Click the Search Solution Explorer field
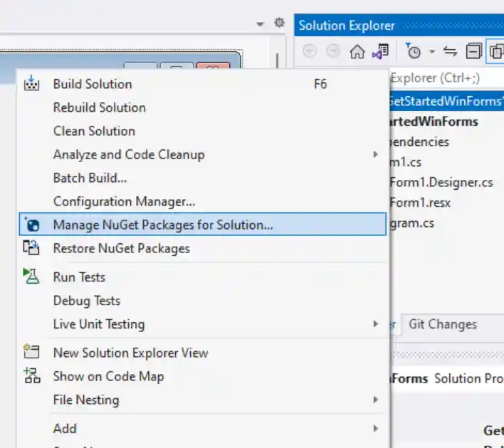 pyautogui.click(x=447, y=78)
